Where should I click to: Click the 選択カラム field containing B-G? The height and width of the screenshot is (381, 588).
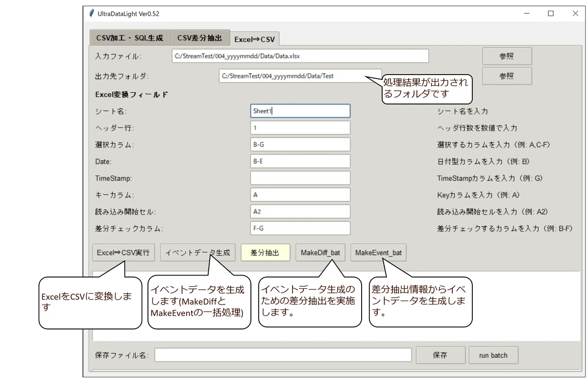(x=300, y=145)
